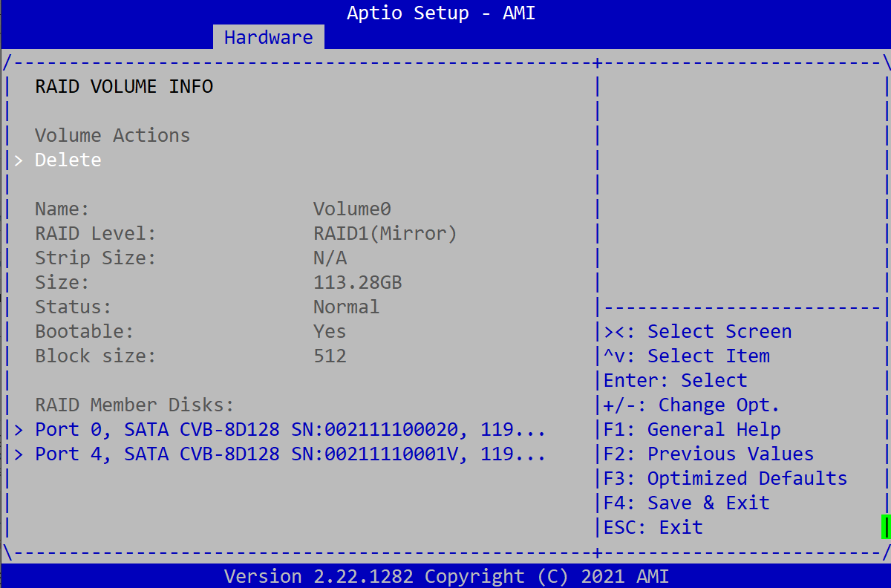
Task: Click the Name: label
Action: pyautogui.click(x=62, y=209)
